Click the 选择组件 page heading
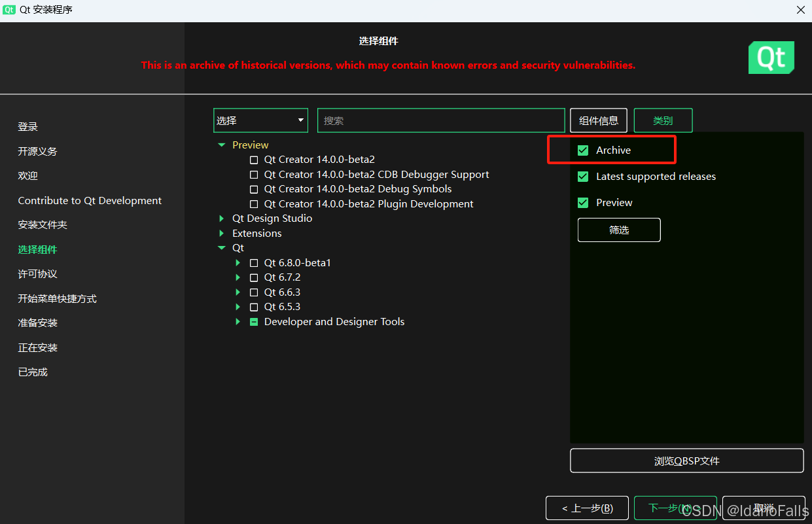Image resolution: width=812 pixels, height=524 pixels. [x=378, y=41]
